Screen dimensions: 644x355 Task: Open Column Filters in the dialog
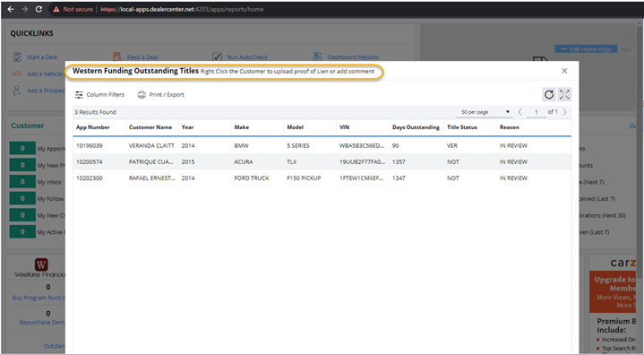[99, 94]
